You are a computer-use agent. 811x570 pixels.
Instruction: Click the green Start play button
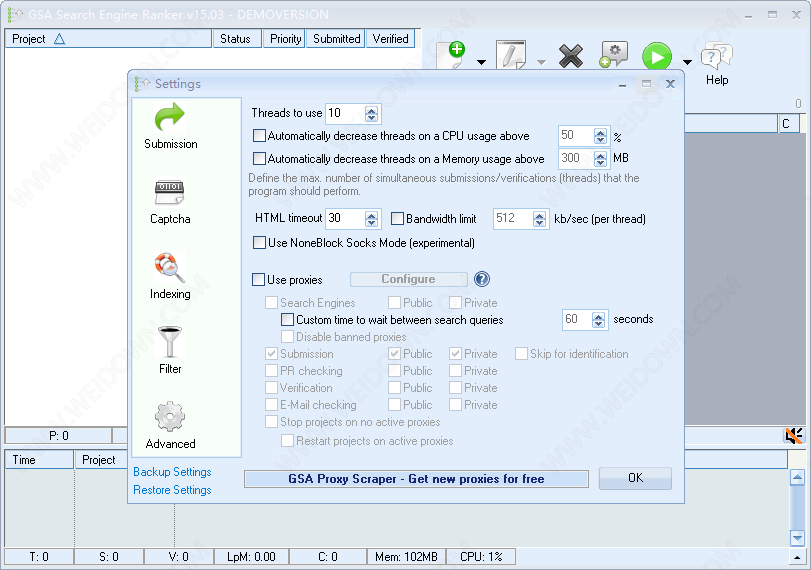657,56
